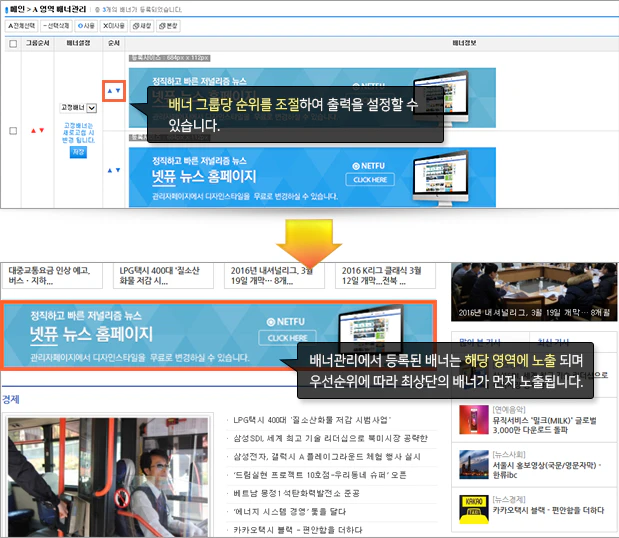The width and height of the screenshot is (619, 538).
Task: Click CLICK HERE on the displayed site banner
Action: 287,338
